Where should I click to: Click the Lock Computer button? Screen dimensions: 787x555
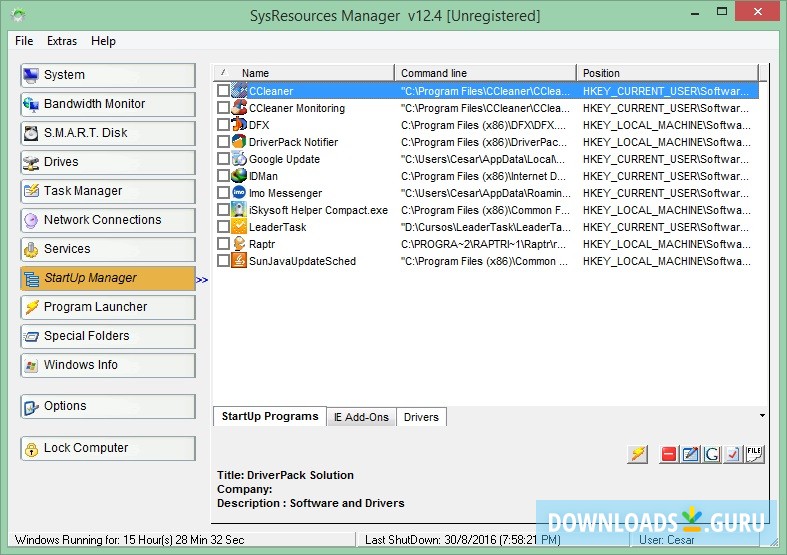pyautogui.click(x=108, y=448)
